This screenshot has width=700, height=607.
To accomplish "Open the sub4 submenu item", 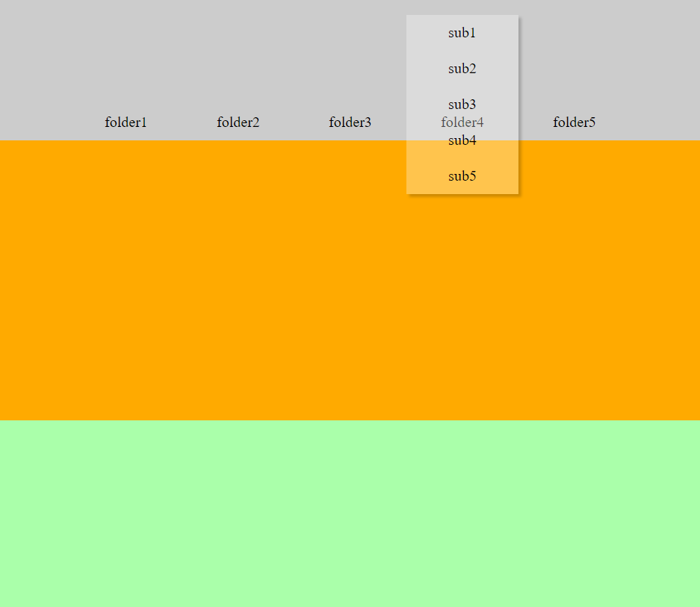I will [x=462, y=140].
